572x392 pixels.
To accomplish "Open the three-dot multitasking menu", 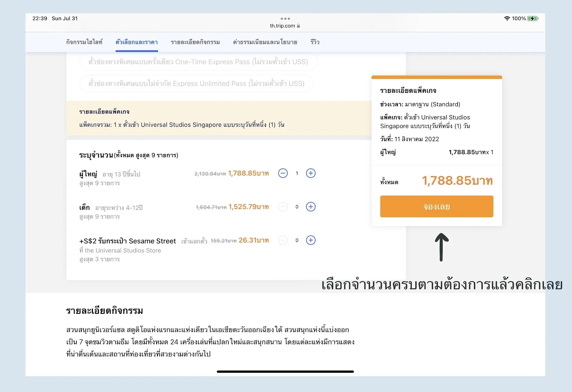I will pyautogui.click(x=285, y=19).
